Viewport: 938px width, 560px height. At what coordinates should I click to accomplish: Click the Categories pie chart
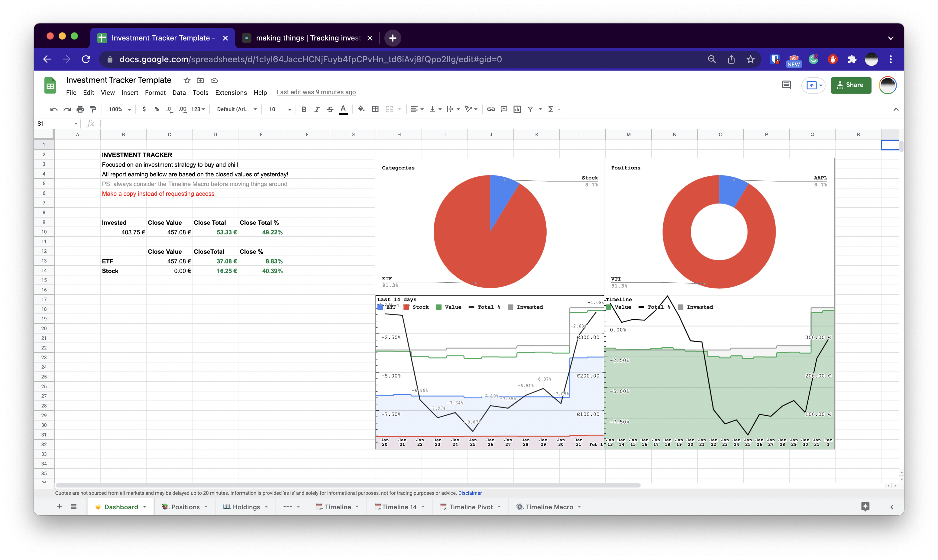(490, 231)
